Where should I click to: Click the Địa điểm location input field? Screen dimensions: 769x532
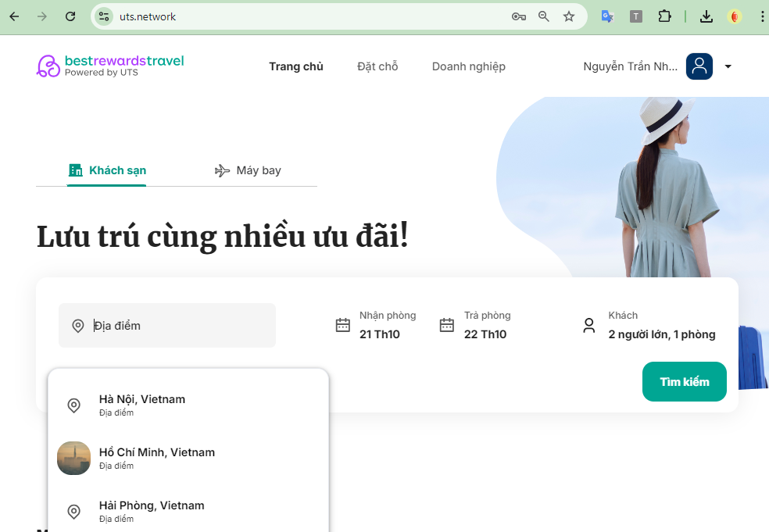click(167, 325)
